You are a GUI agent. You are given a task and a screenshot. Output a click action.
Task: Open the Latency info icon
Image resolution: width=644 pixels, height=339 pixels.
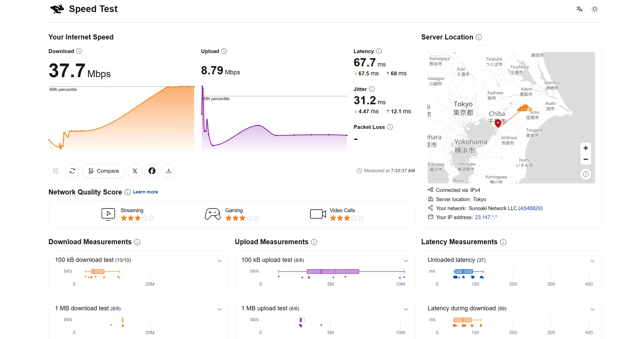[379, 51]
